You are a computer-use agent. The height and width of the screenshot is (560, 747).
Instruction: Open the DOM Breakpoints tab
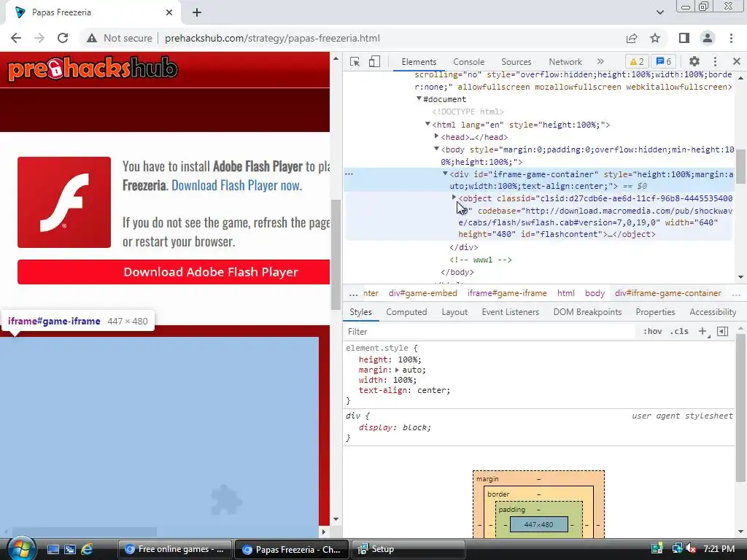587,312
